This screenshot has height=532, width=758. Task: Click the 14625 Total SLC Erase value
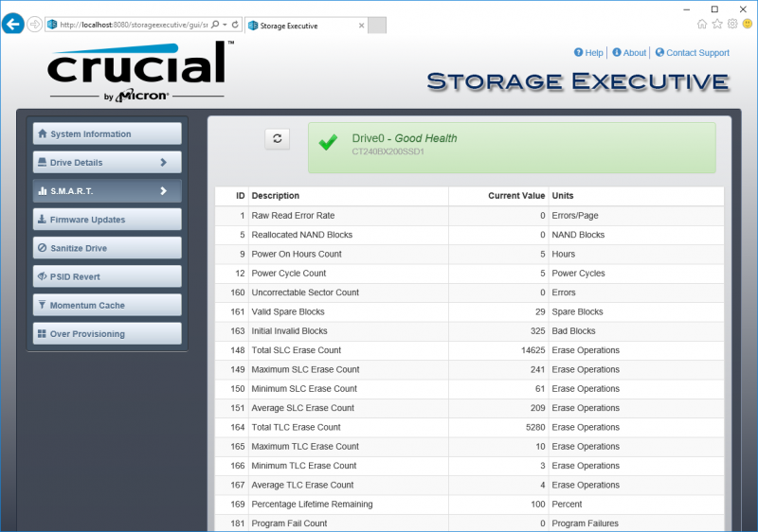[x=532, y=350]
